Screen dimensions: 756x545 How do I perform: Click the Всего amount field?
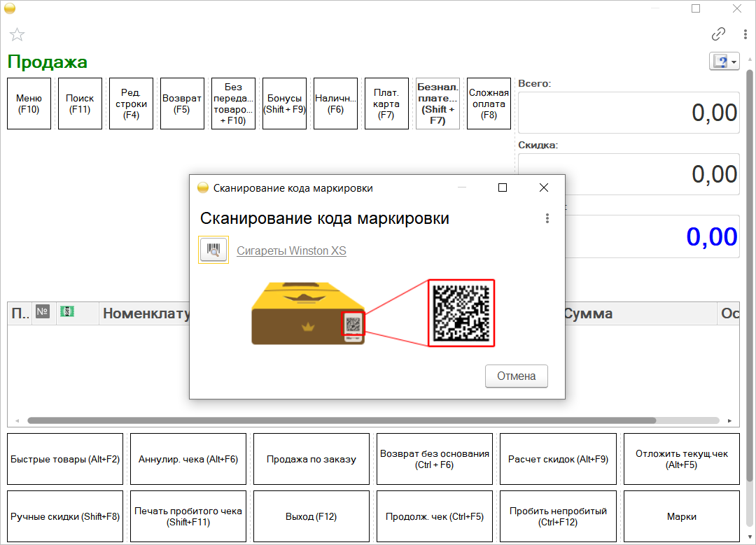click(629, 113)
